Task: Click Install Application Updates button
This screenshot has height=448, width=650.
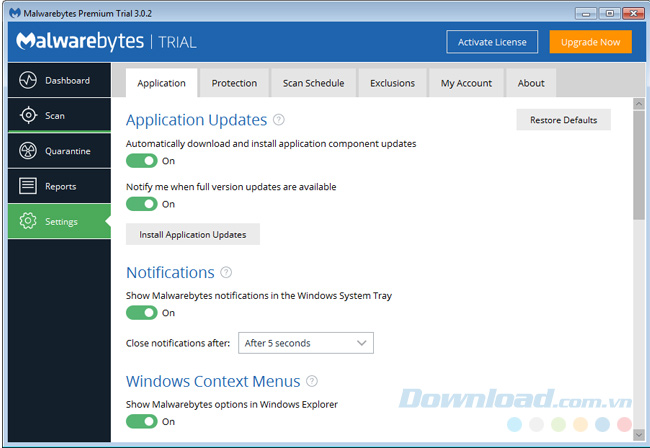Action: 193,234
